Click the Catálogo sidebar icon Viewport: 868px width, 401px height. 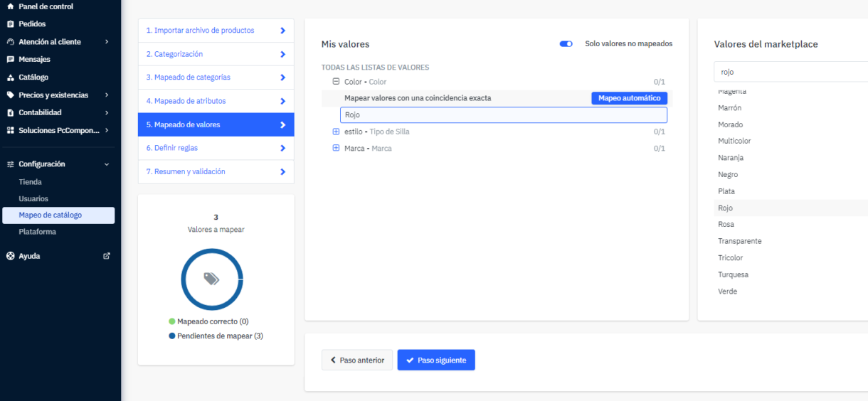[x=11, y=77]
